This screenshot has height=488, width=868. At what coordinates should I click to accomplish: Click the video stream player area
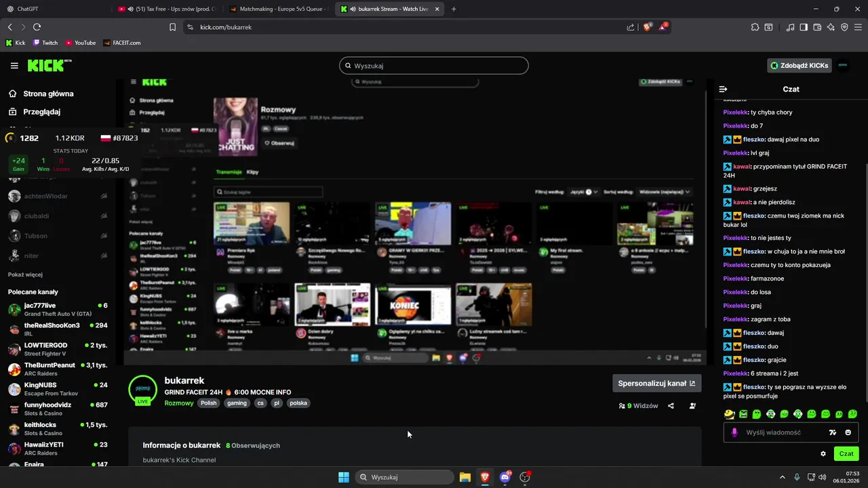click(415, 222)
